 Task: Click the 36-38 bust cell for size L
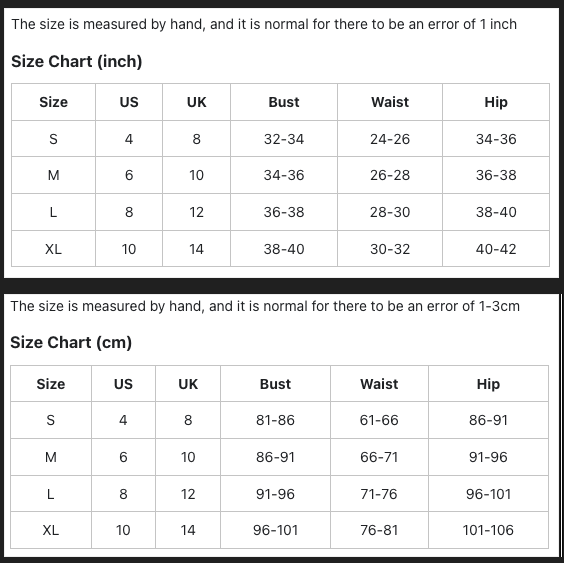pyautogui.click(x=284, y=212)
